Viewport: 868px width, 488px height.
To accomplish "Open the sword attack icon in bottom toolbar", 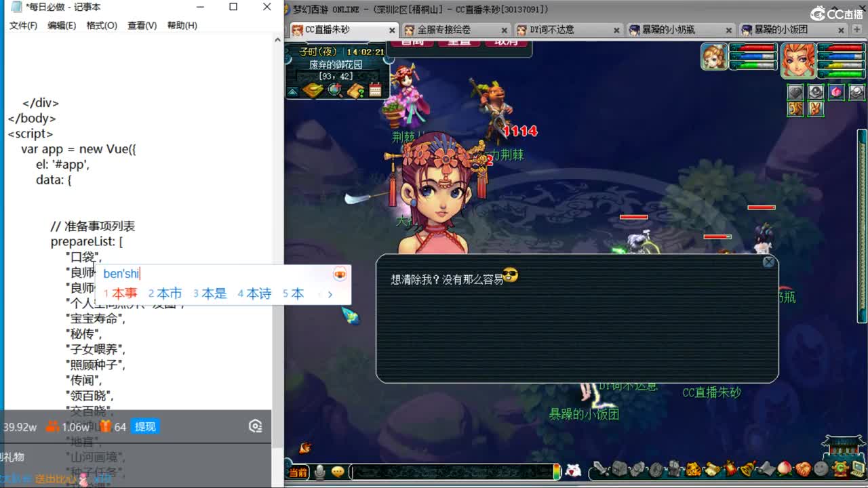I will tap(601, 468).
